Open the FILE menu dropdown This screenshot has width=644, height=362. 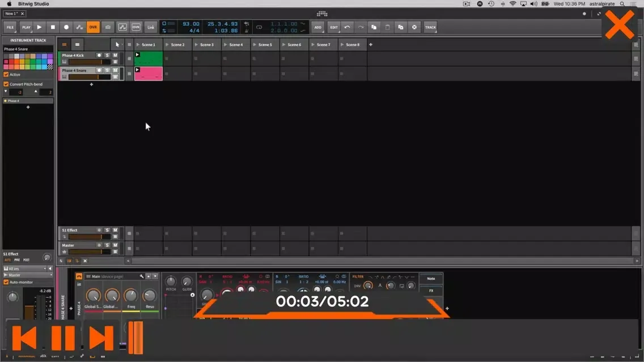[10, 27]
